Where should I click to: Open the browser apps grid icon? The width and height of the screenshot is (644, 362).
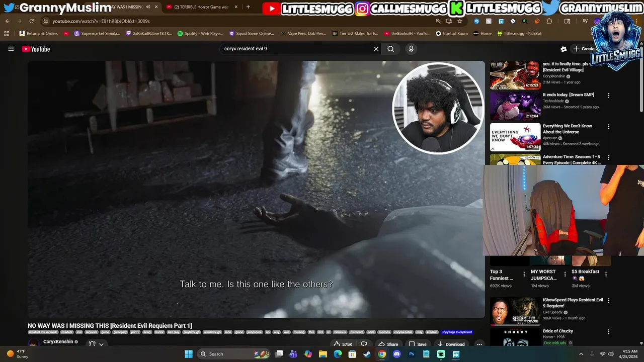(x=7, y=33)
